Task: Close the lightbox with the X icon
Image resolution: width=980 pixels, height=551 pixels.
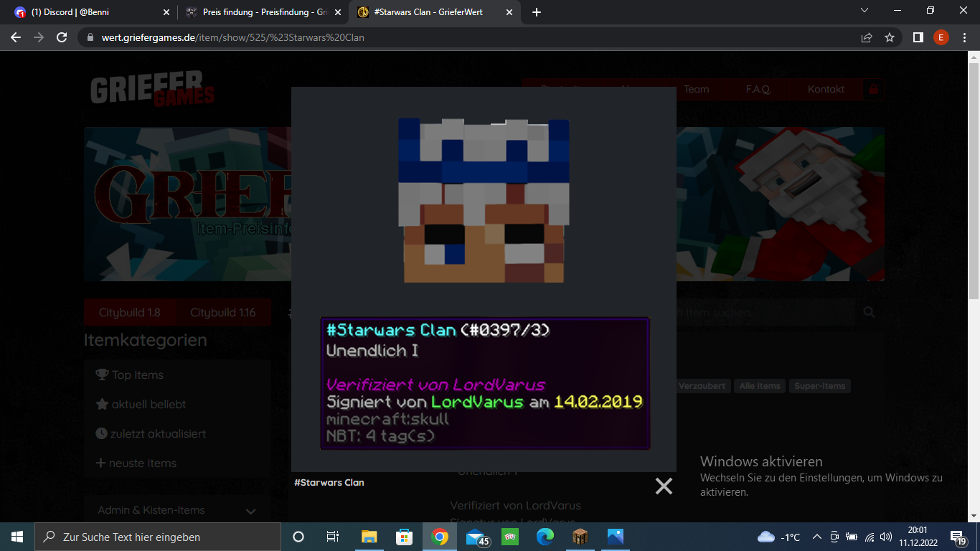Action: coord(664,486)
